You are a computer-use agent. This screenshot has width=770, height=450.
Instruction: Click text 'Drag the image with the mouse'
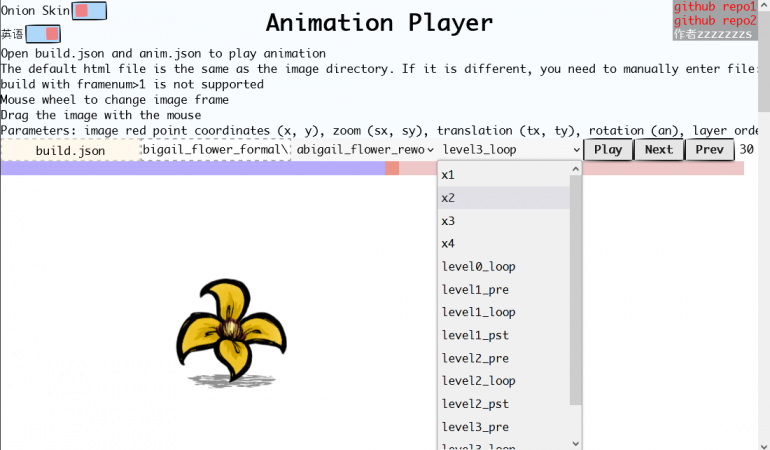pos(101,115)
